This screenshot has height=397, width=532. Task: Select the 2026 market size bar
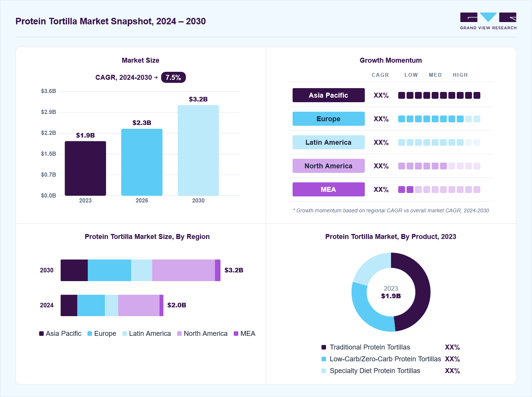pyautogui.click(x=142, y=162)
